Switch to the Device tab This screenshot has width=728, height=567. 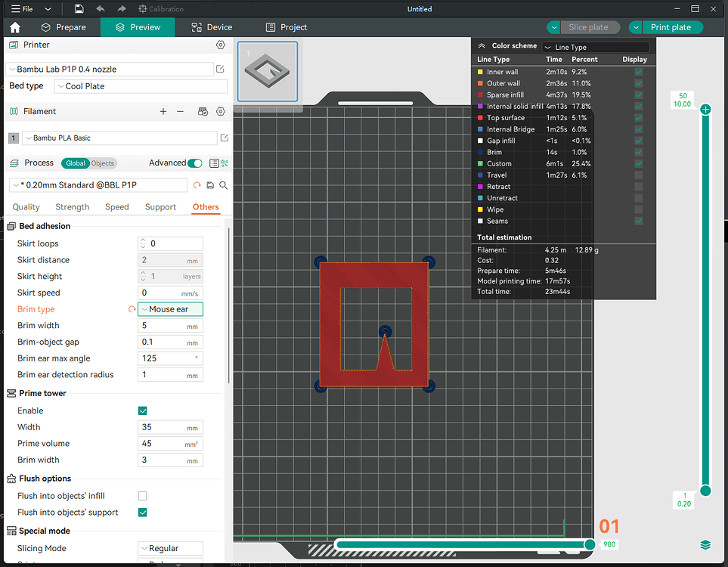[212, 27]
